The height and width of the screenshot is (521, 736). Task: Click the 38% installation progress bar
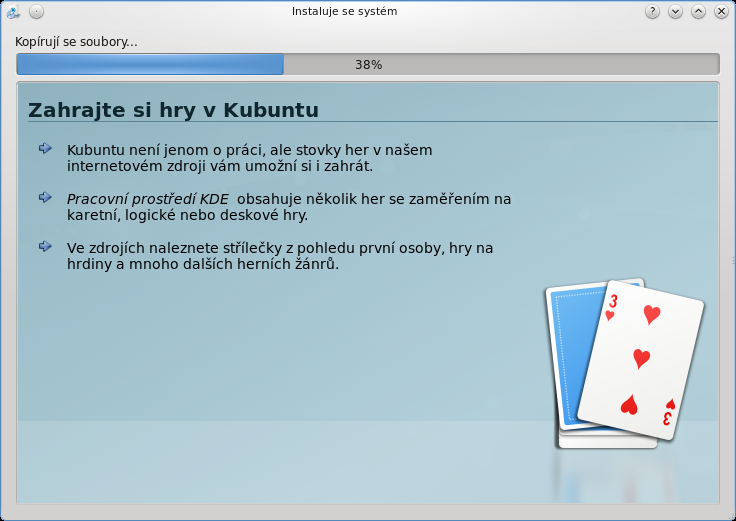pyautogui.click(x=368, y=64)
